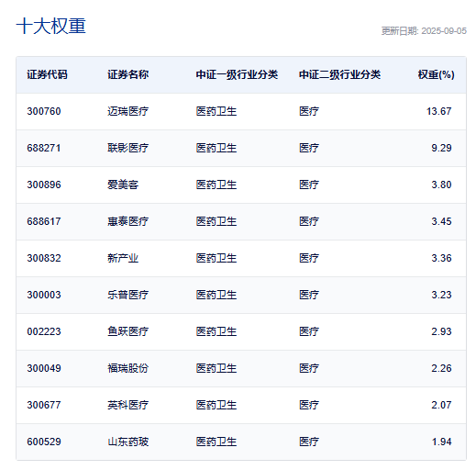The width and height of the screenshot is (476, 470).
Task: Open the 福瑞股份 stock entry
Action: click(127, 368)
